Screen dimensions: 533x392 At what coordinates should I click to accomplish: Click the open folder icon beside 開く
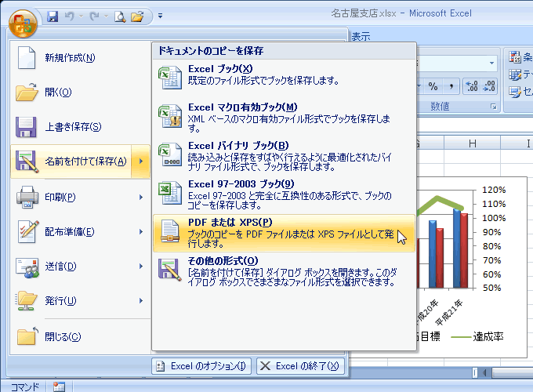27,92
